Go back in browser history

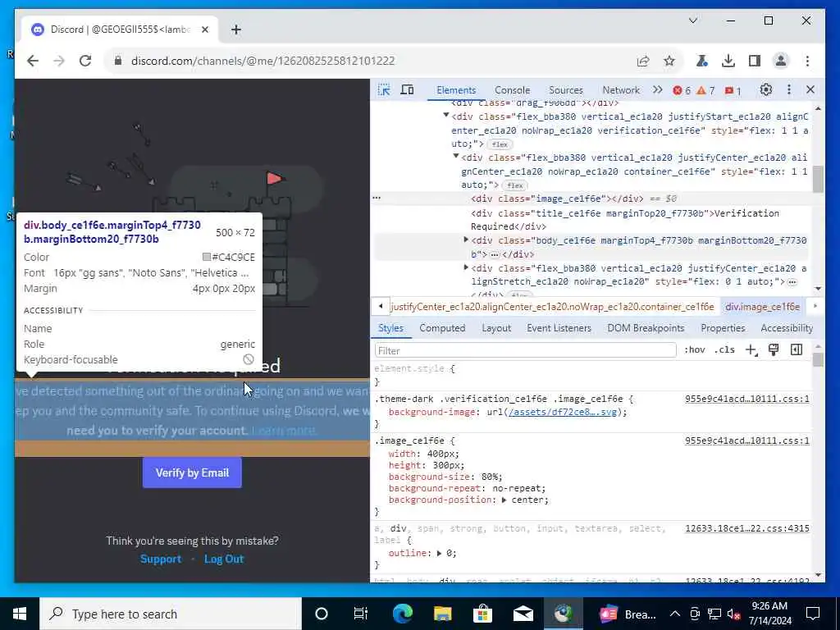click(33, 61)
